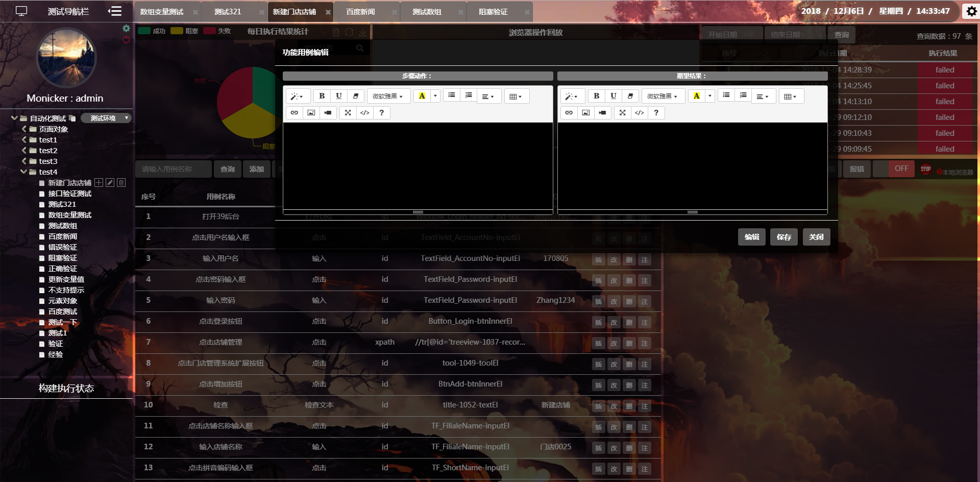The height and width of the screenshot is (482, 980).
Task: Toggle underline in the 步骤动作 editor
Action: pos(339,96)
